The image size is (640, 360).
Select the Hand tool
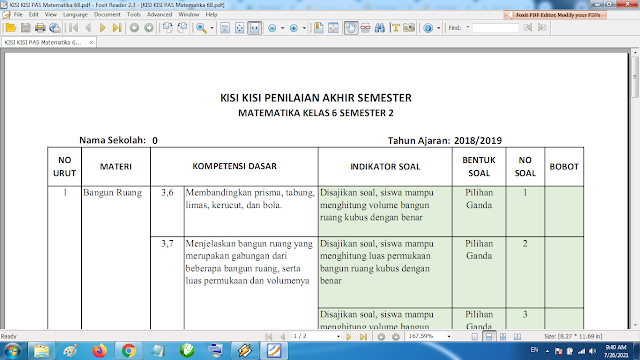point(351,28)
